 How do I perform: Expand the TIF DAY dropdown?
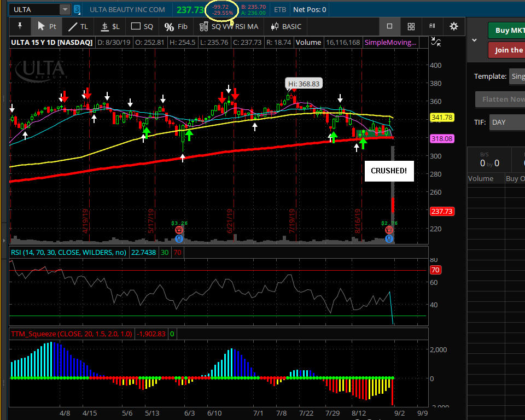506,122
